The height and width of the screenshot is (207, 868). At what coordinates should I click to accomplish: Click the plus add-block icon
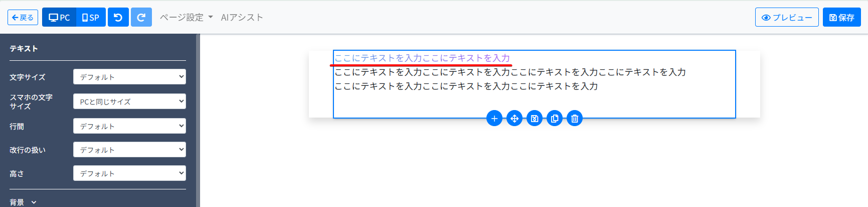pyautogui.click(x=494, y=119)
